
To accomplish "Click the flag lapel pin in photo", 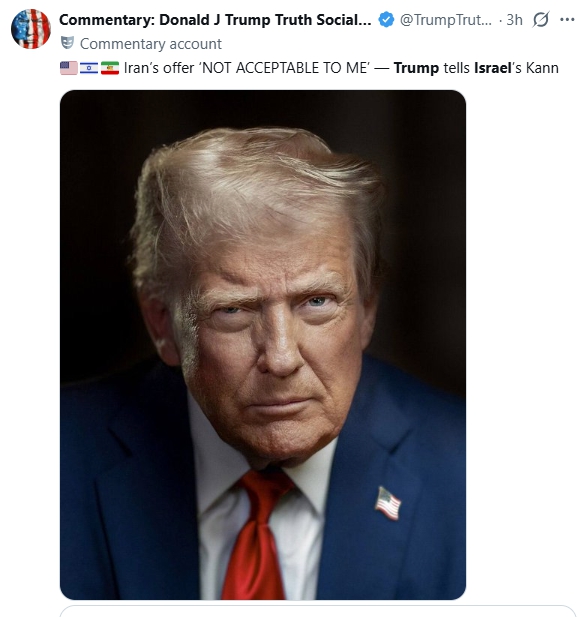I will coord(388,503).
